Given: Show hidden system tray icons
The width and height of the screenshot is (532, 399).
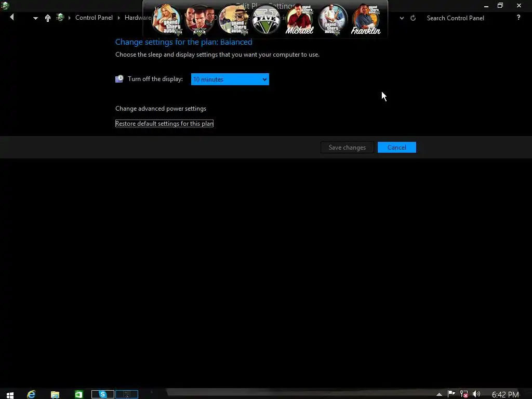Looking at the screenshot, I should coord(439,395).
